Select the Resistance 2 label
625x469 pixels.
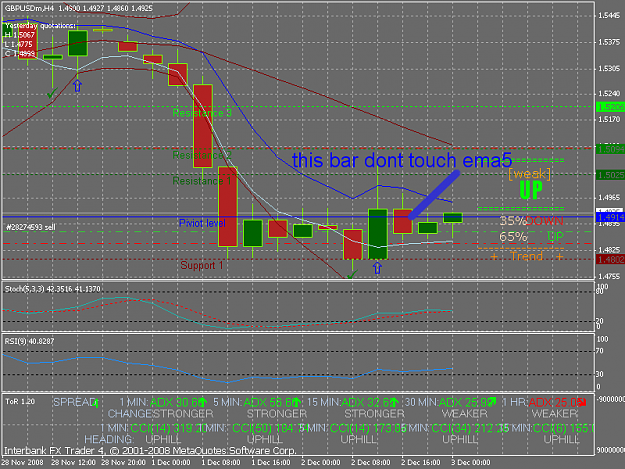pyautogui.click(x=202, y=155)
